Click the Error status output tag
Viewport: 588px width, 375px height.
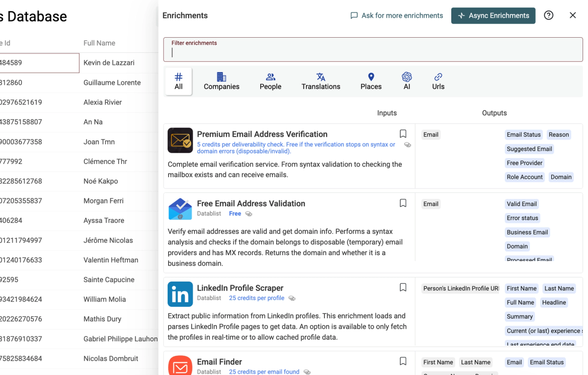pyautogui.click(x=522, y=218)
